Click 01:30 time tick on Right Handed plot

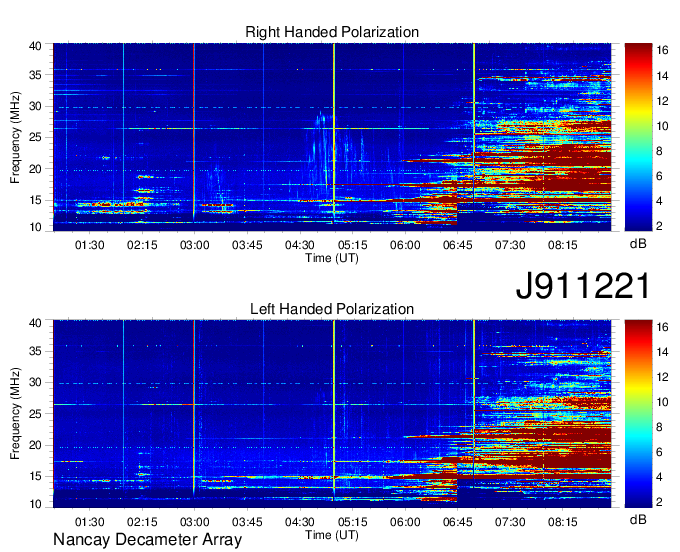pos(89,245)
